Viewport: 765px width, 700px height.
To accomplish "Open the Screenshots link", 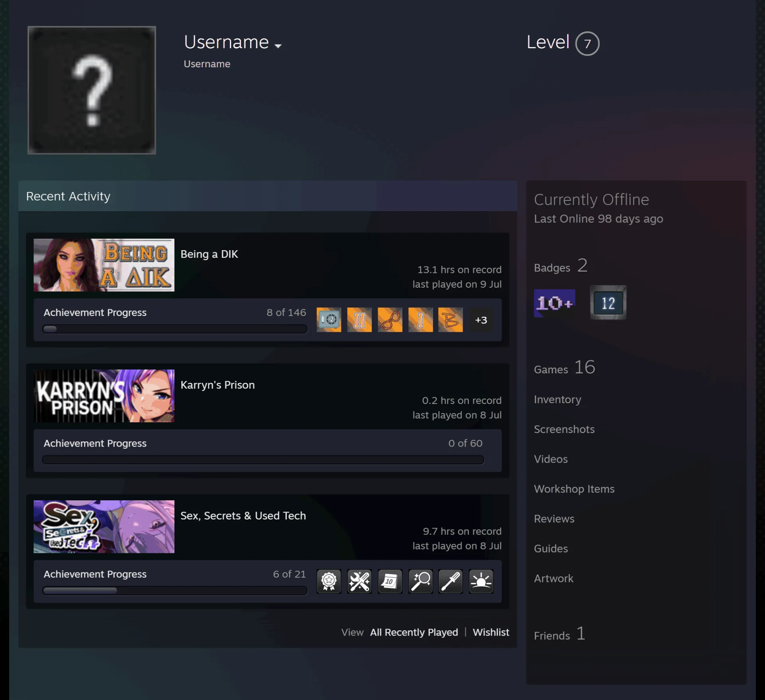I will click(x=564, y=429).
